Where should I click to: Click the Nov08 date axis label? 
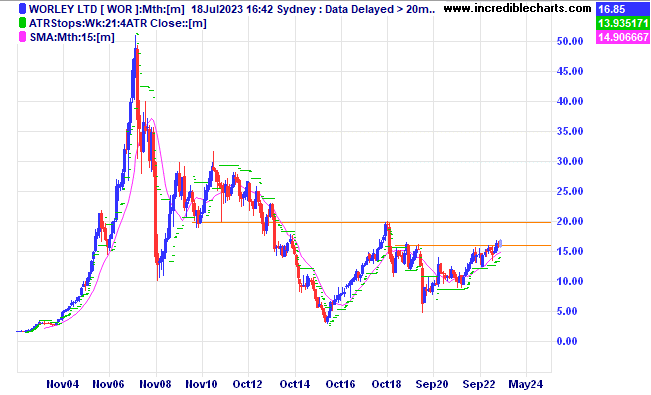coord(155,384)
